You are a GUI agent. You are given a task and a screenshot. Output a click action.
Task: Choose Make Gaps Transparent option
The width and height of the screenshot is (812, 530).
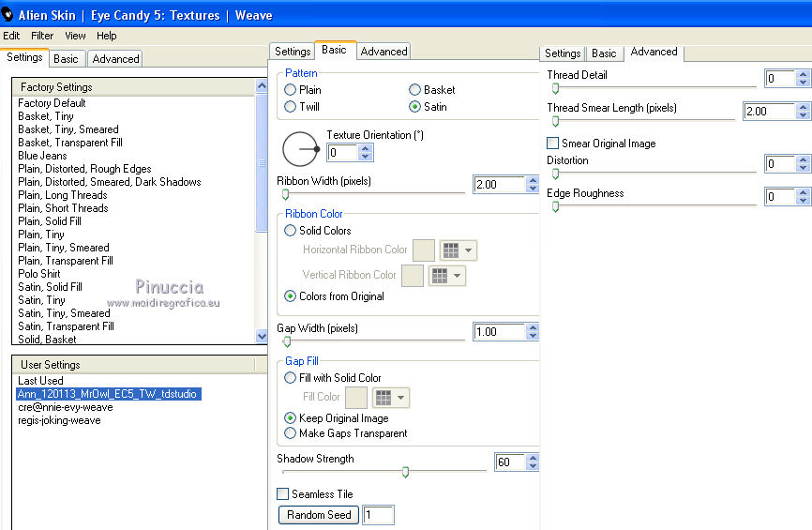291,433
